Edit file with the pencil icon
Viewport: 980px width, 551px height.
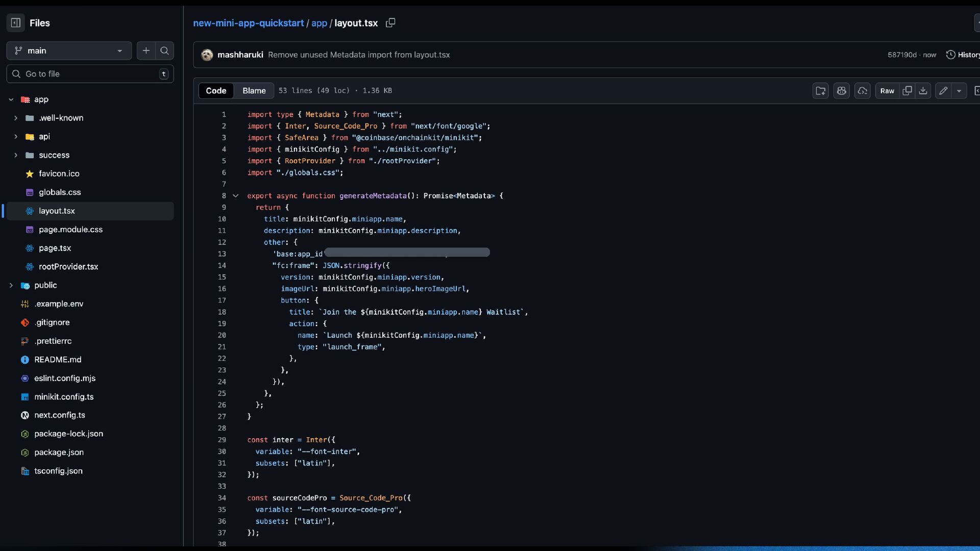click(943, 91)
